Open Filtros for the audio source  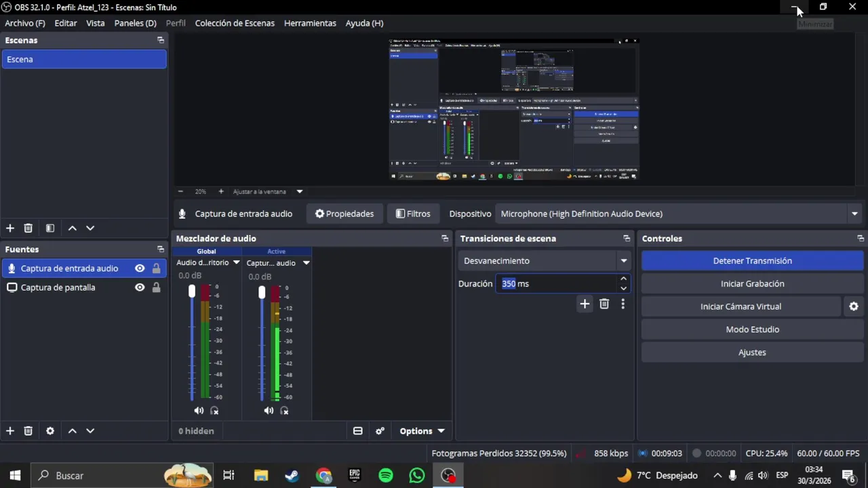413,213
